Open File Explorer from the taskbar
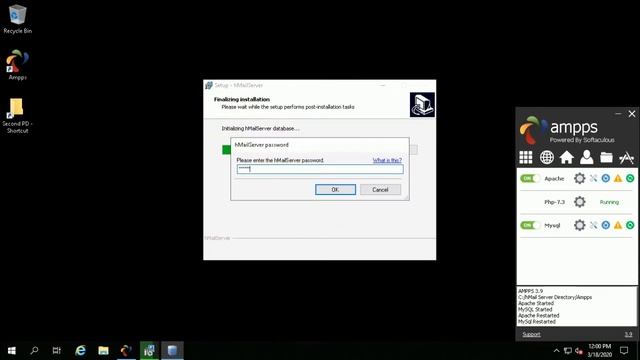640x360 pixels. coord(103,351)
